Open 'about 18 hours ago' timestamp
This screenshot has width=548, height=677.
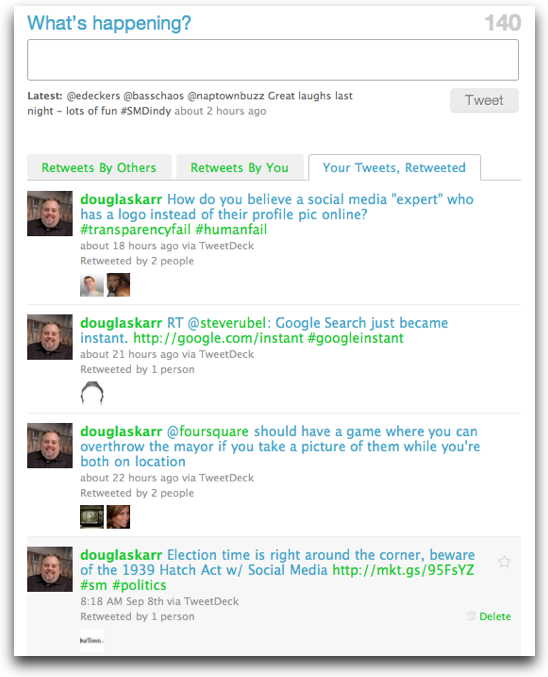129,246
